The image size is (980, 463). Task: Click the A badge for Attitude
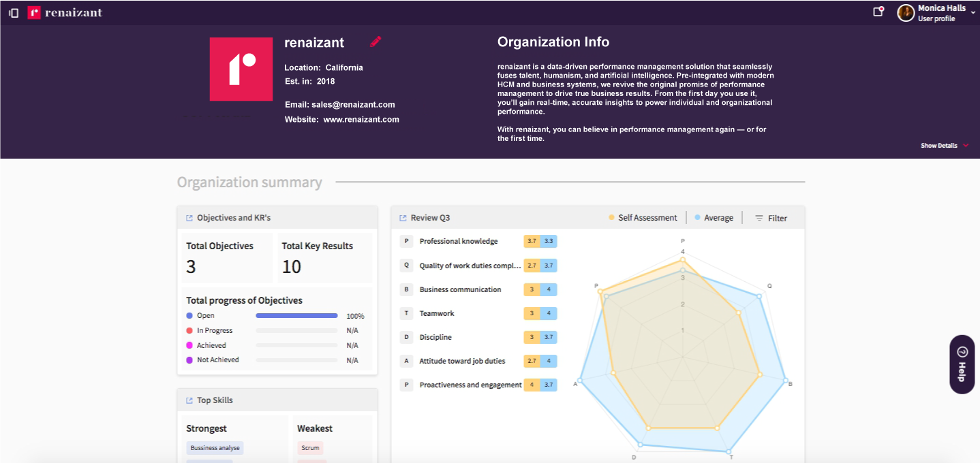pyautogui.click(x=406, y=361)
